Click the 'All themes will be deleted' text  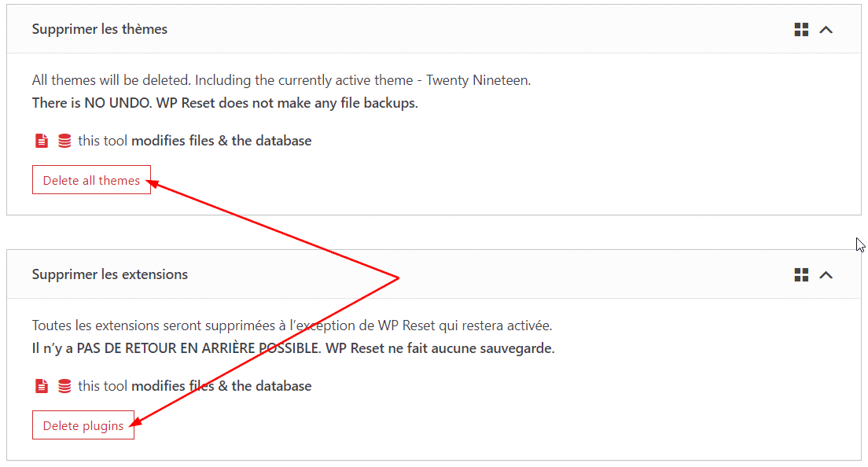[112, 80]
